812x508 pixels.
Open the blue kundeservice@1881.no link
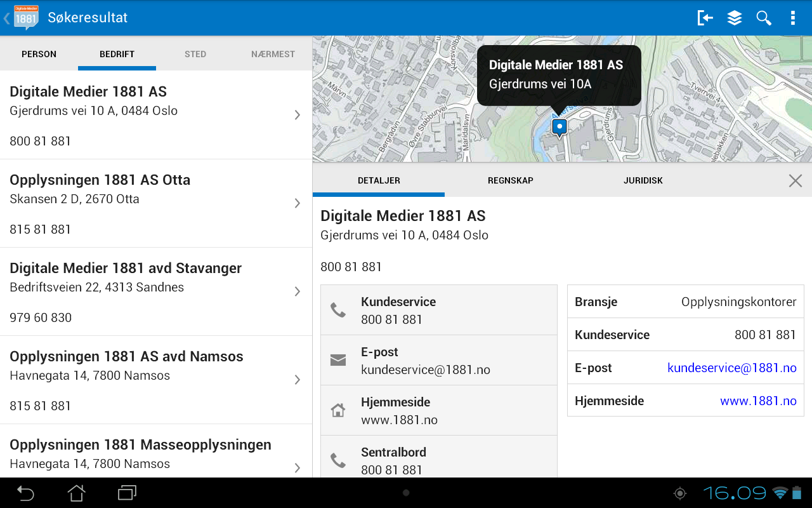[x=732, y=368]
